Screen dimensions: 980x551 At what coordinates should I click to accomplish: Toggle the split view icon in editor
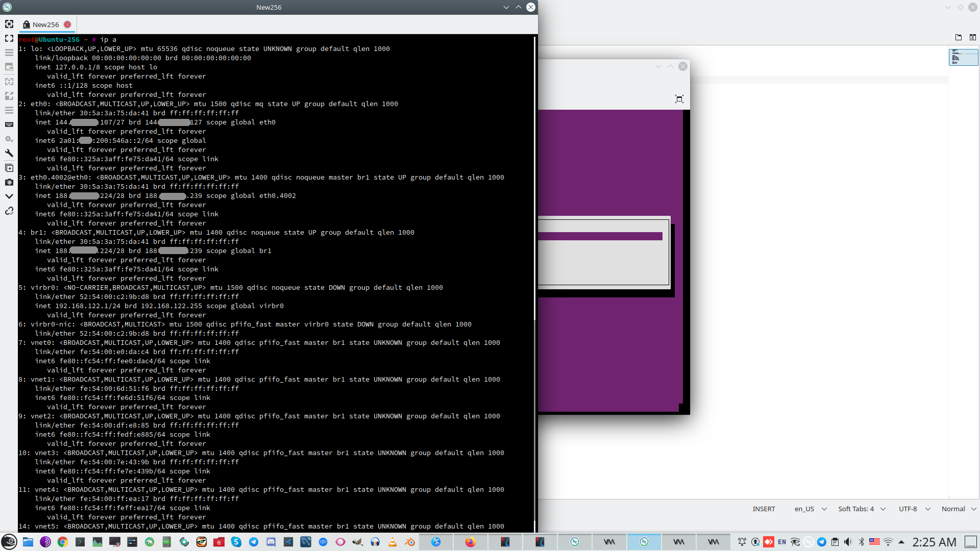(x=972, y=37)
